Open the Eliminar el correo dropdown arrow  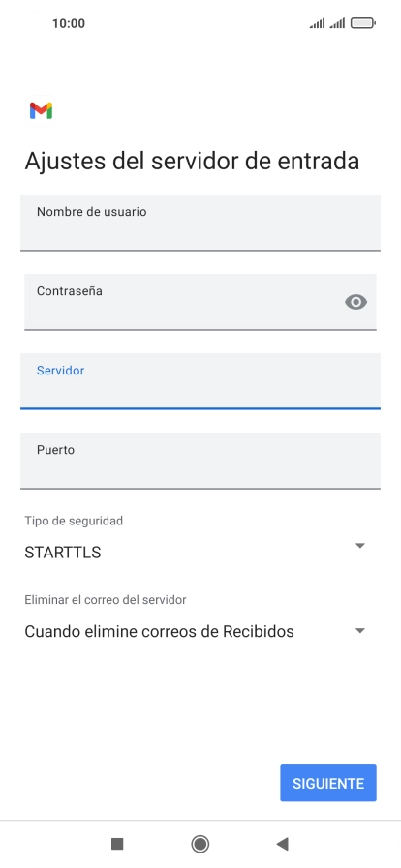(360, 631)
